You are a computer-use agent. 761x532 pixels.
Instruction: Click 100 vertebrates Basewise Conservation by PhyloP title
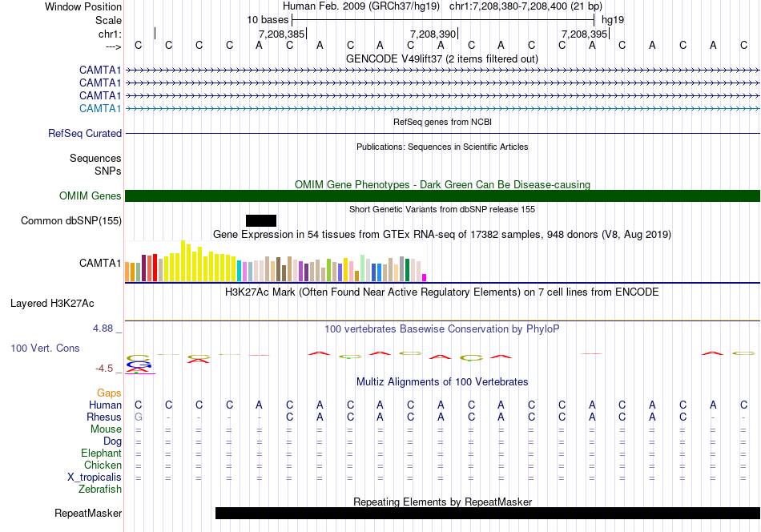442,329
